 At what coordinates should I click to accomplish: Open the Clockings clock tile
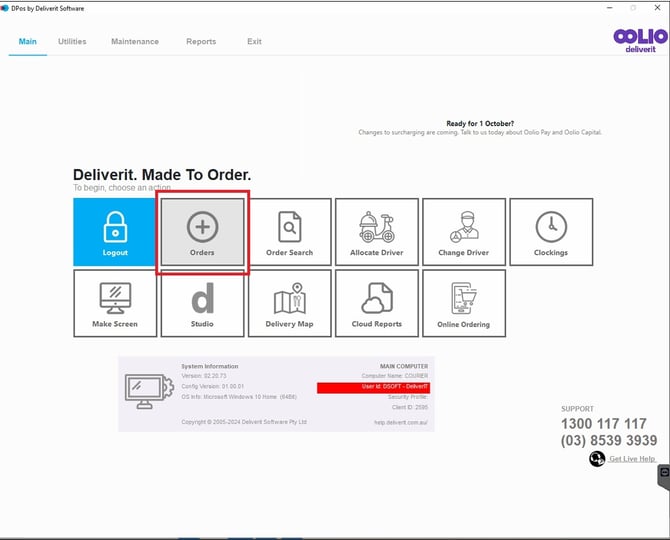(551, 232)
